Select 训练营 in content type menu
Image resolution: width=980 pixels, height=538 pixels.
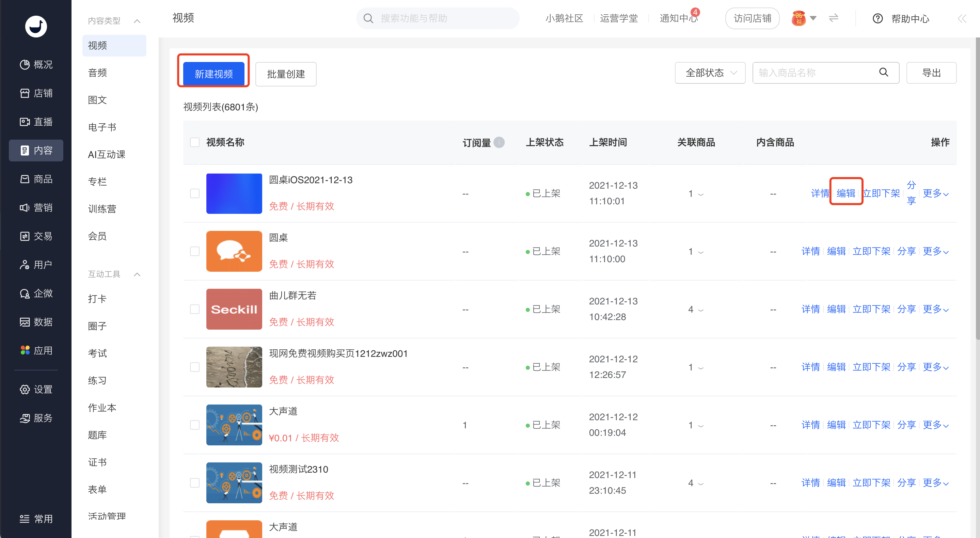coord(102,209)
